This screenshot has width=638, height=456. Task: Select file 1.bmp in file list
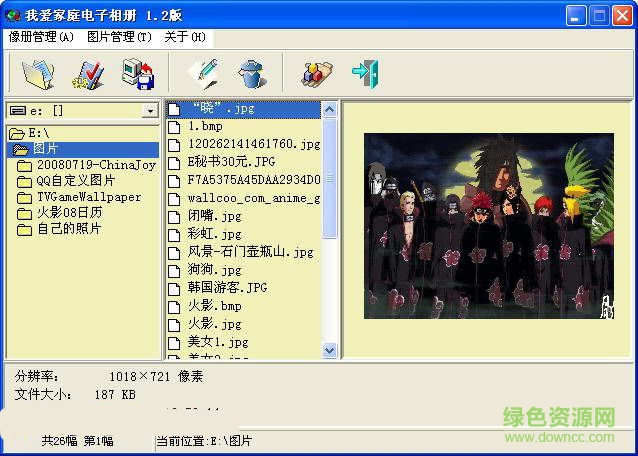click(x=205, y=127)
